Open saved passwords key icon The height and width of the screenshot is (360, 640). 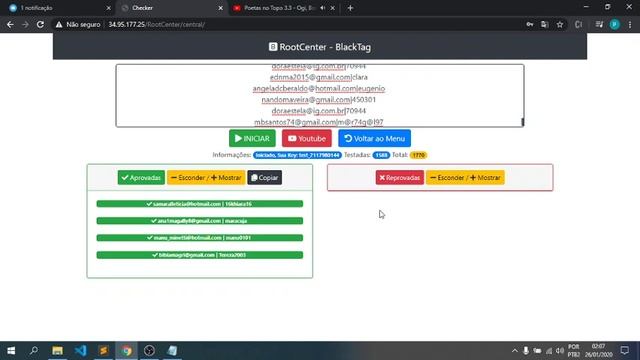click(x=529, y=24)
